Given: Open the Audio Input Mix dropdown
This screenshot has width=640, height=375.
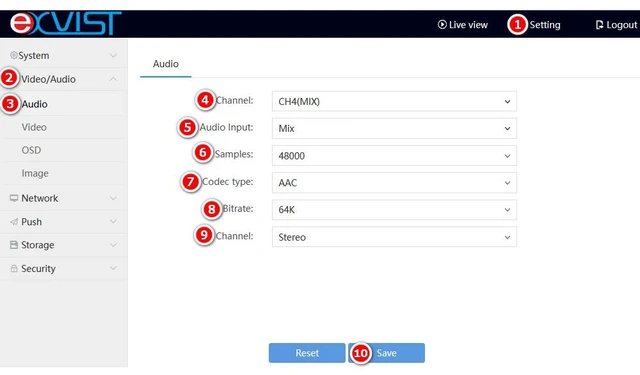Looking at the screenshot, I should click(394, 129).
